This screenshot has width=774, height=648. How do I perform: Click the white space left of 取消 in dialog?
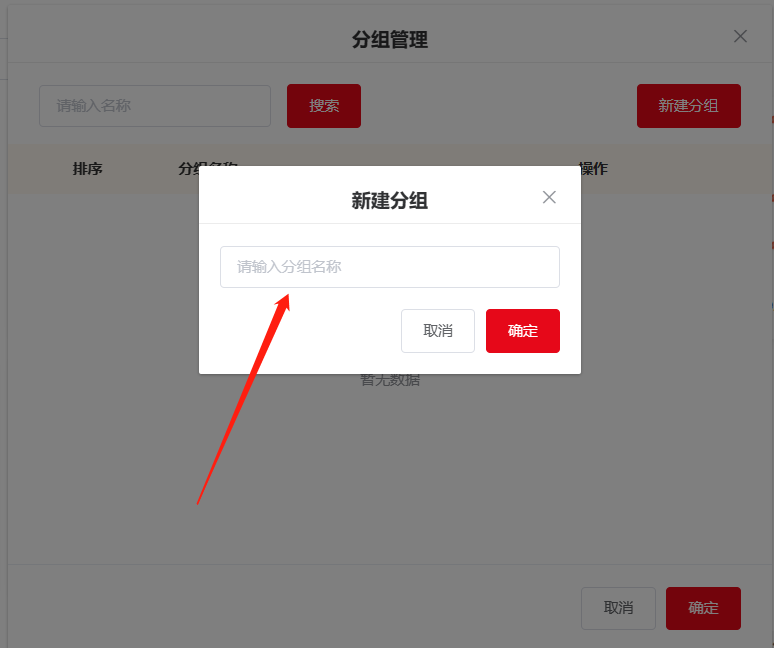[x=310, y=331]
